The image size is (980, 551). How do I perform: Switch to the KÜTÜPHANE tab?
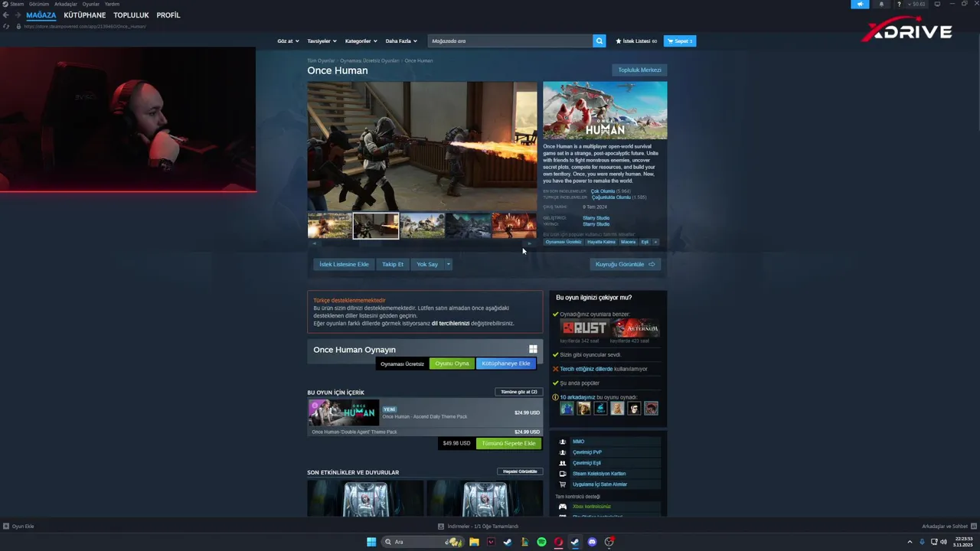(x=85, y=15)
